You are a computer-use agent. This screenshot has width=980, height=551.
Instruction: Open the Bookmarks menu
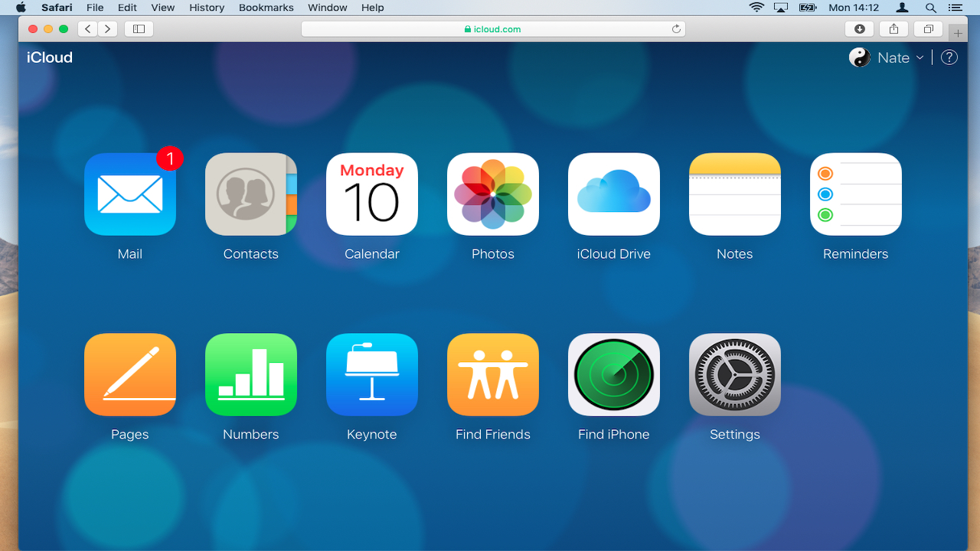(x=266, y=8)
